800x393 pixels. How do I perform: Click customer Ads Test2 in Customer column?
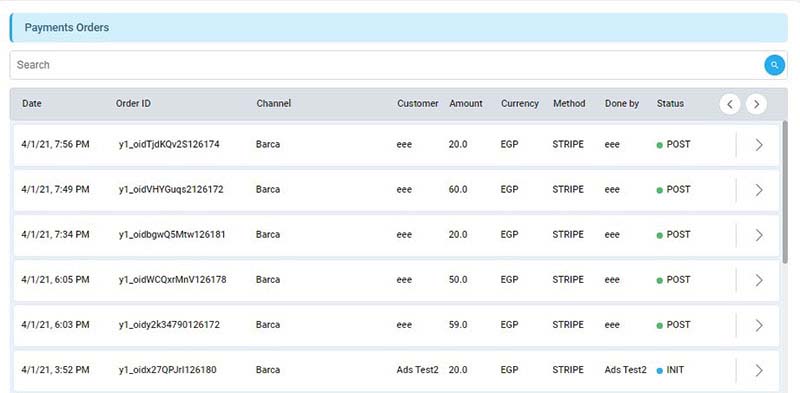[x=417, y=370]
